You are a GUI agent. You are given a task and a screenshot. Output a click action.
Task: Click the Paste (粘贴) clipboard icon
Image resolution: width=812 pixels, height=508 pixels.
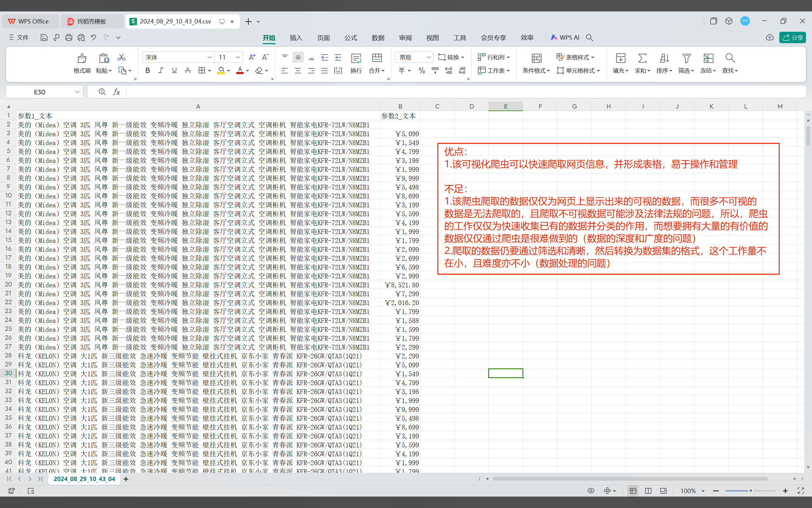tap(104, 58)
